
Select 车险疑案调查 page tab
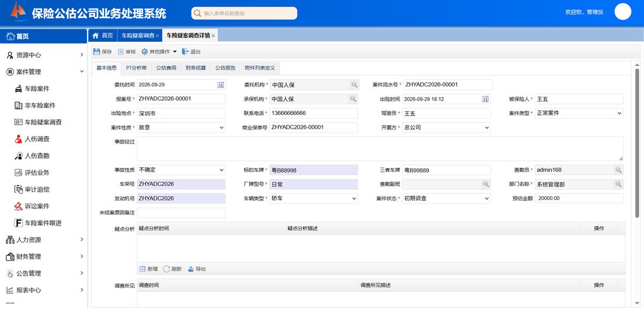(x=137, y=35)
